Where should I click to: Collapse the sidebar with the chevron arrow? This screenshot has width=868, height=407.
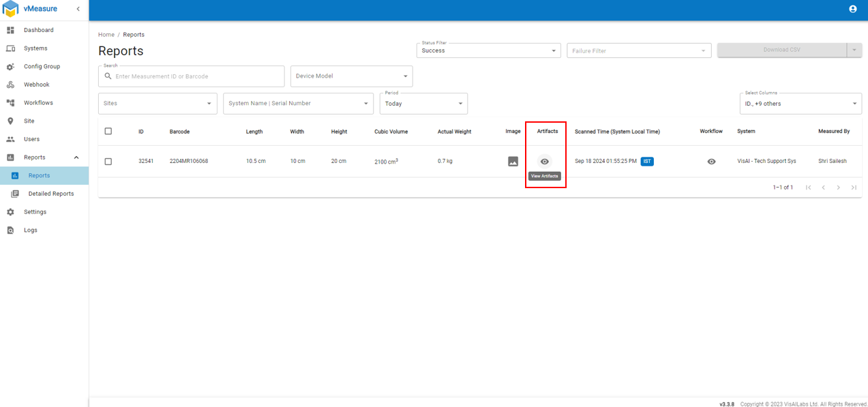tap(78, 9)
